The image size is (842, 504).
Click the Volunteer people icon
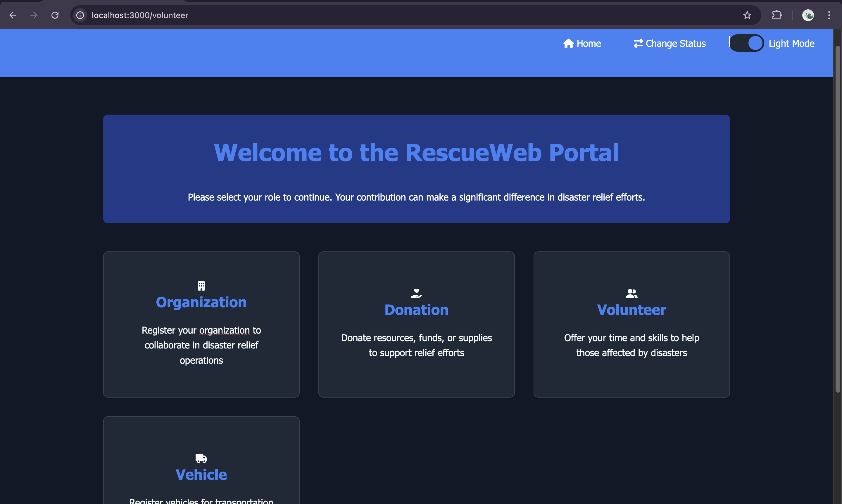point(631,294)
